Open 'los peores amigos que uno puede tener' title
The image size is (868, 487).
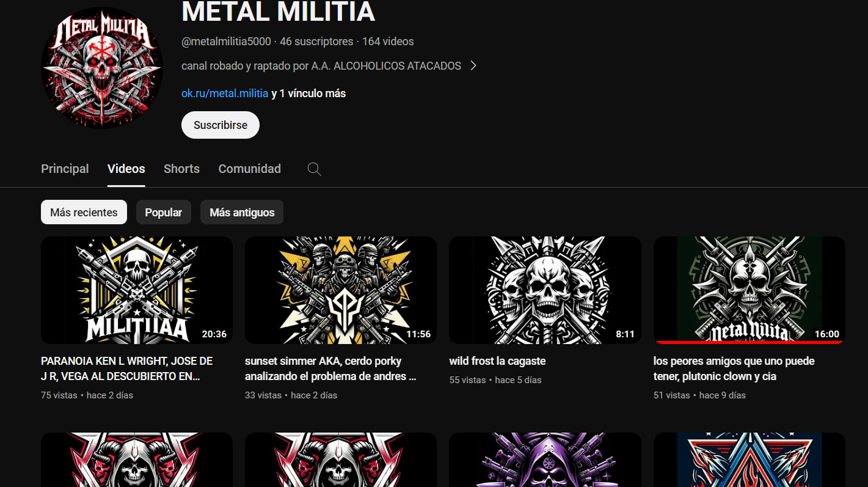tap(734, 368)
